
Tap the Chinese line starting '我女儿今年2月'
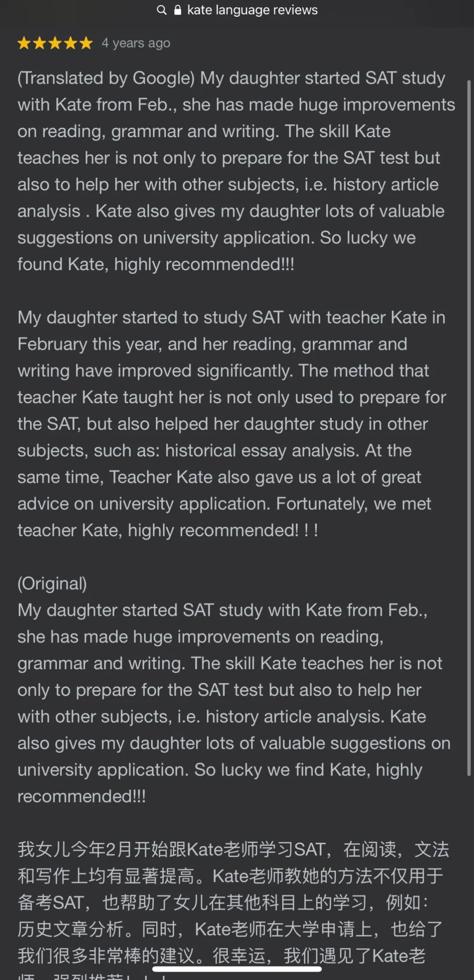pyautogui.click(x=233, y=849)
